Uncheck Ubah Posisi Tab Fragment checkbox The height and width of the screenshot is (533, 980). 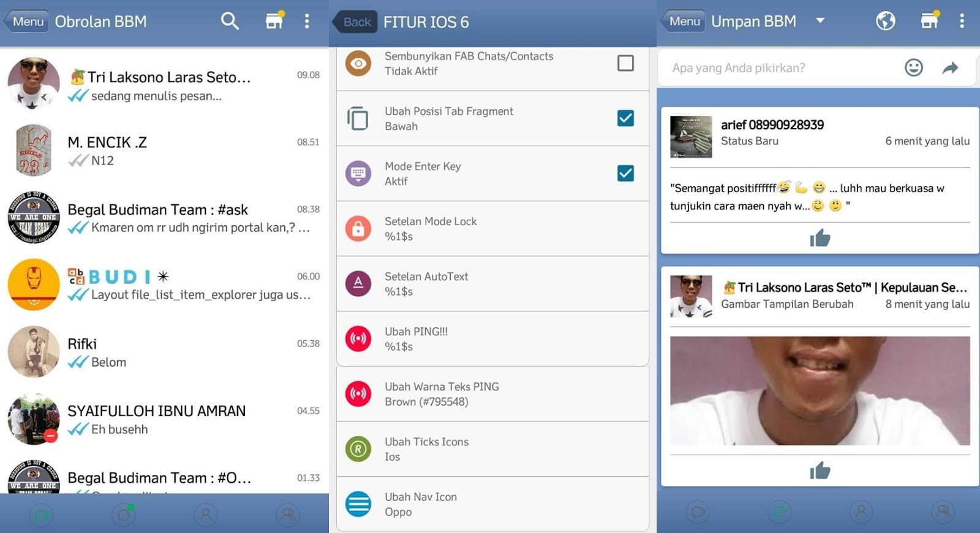click(625, 118)
